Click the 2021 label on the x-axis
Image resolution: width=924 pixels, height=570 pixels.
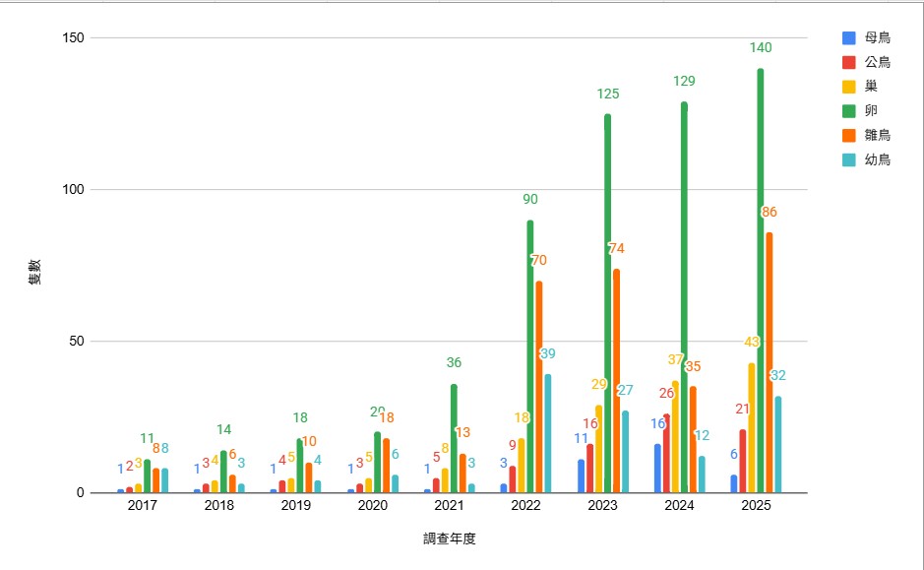(449, 505)
